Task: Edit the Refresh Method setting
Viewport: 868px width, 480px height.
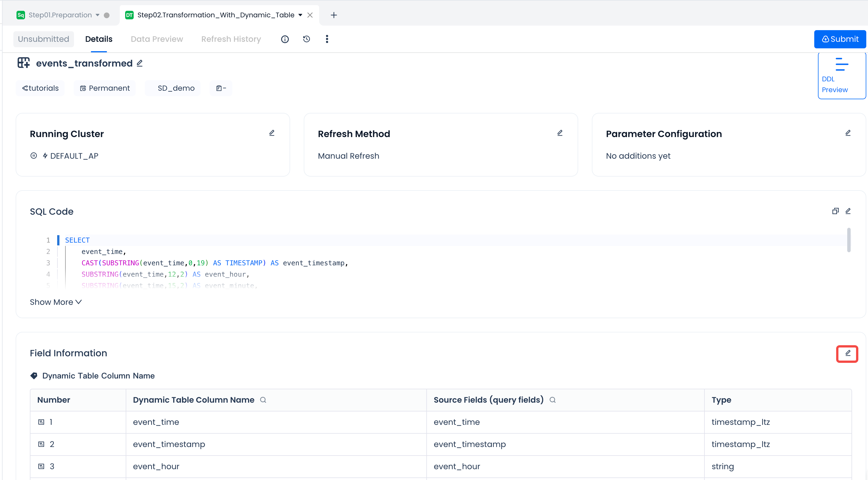Action: [x=560, y=133]
